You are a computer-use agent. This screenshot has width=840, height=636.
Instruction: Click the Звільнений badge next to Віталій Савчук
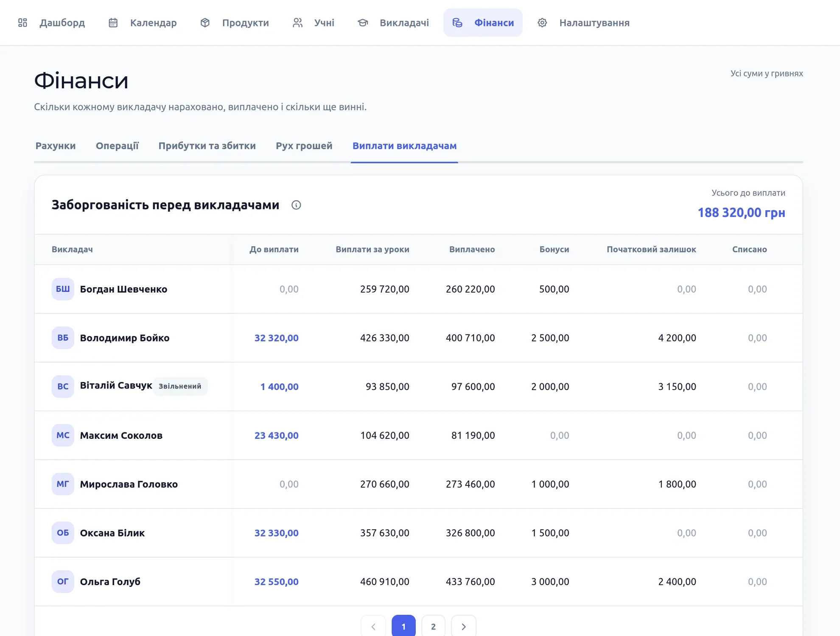[180, 386]
